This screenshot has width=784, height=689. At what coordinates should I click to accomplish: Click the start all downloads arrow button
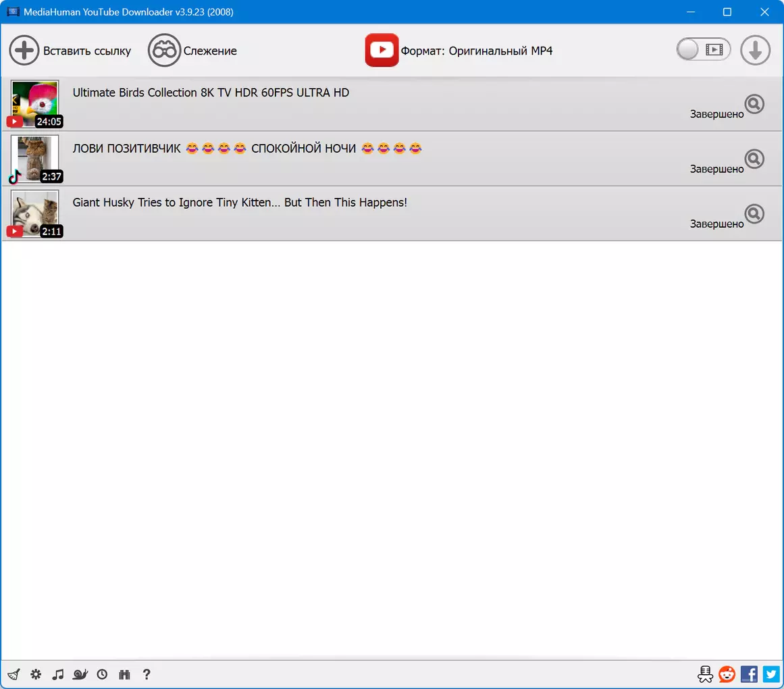click(x=755, y=50)
